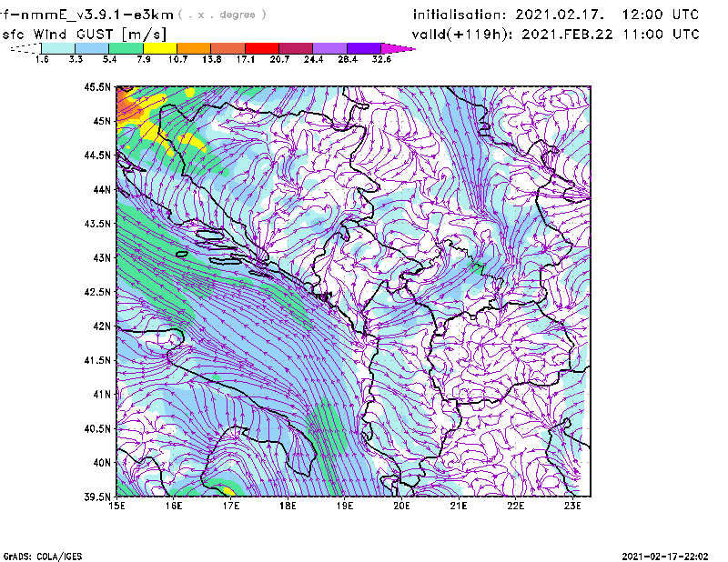
Task: Click the 18E longitude label
Action: [x=288, y=506]
